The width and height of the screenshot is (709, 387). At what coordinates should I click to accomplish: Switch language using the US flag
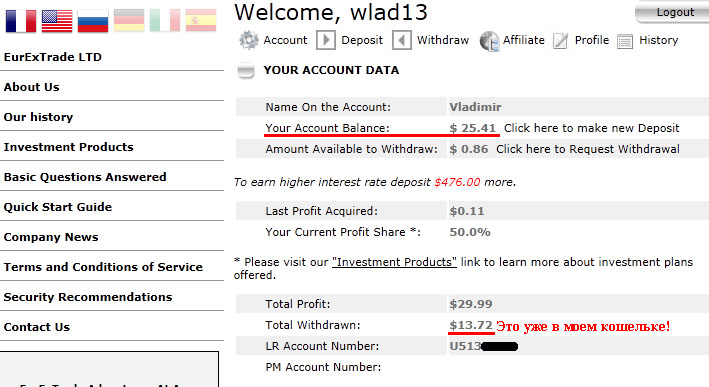point(57,20)
